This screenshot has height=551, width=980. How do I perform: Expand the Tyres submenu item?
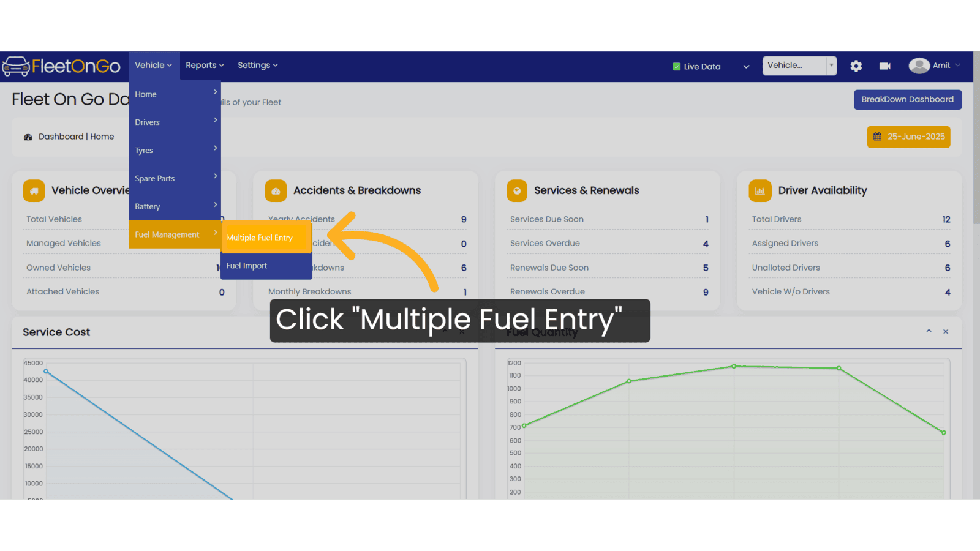click(x=175, y=150)
